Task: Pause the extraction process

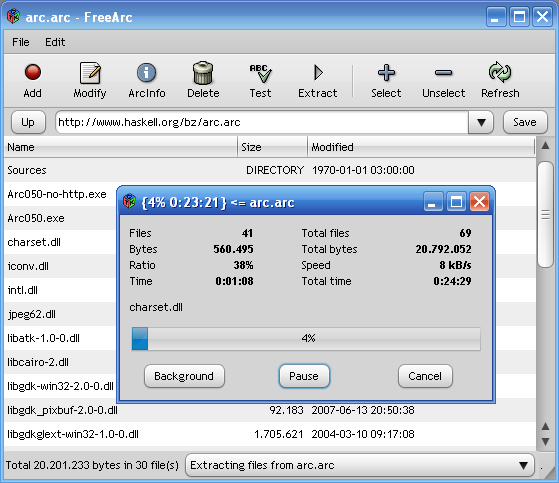Action: (304, 376)
